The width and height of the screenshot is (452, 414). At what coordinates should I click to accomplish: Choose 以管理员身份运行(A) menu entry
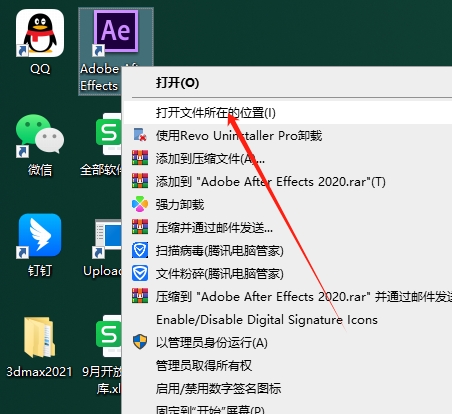pyautogui.click(x=288, y=342)
